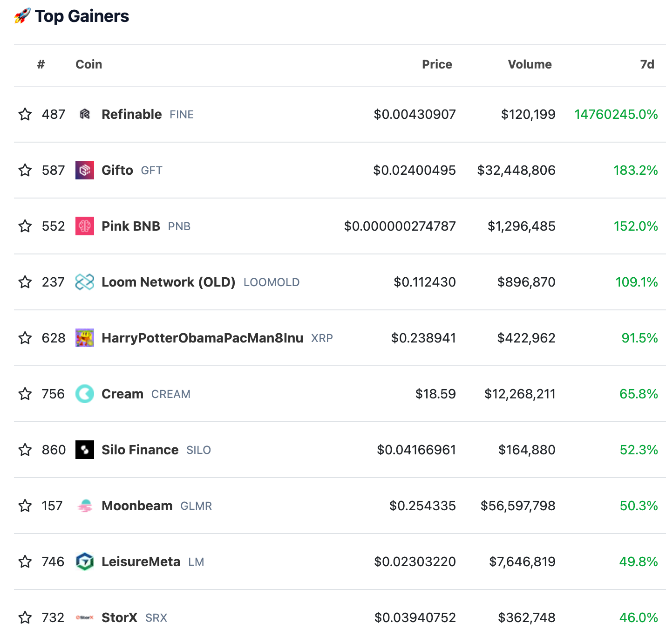
Task: Favorite Refinable with its star toggle
Action: point(25,114)
